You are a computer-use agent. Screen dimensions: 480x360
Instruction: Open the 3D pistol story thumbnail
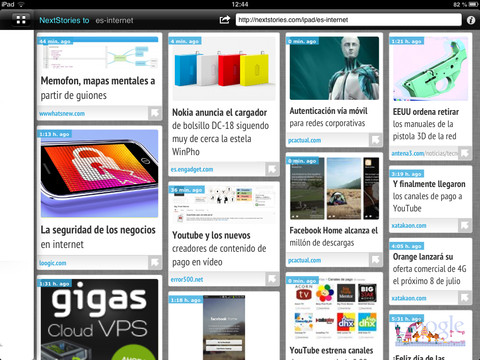[430, 69]
